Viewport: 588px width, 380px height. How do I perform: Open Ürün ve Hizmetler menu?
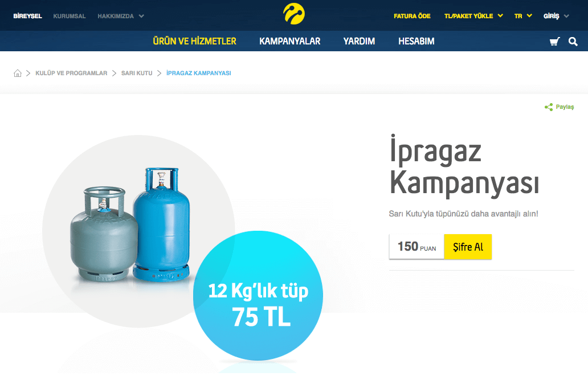(194, 41)
